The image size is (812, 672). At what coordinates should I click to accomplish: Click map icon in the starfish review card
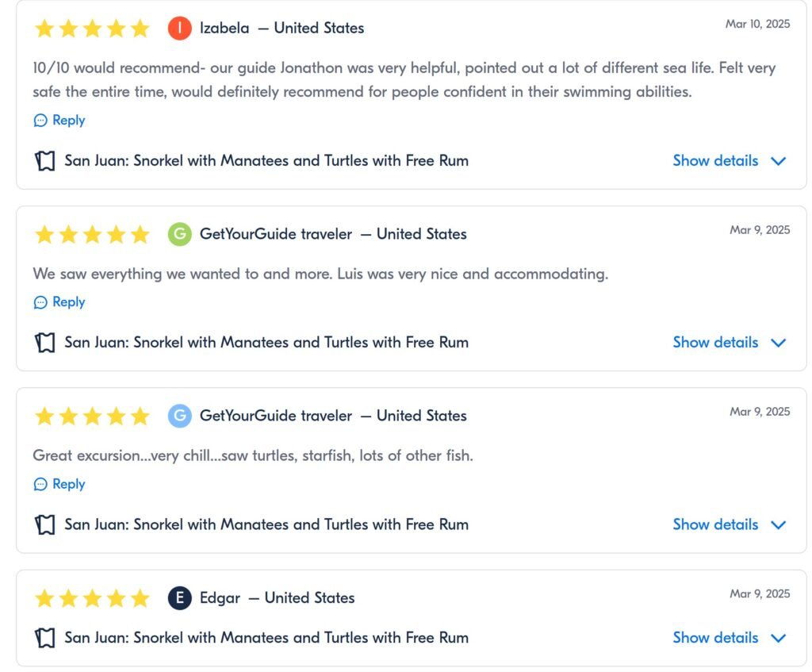(x=45, y=524)
